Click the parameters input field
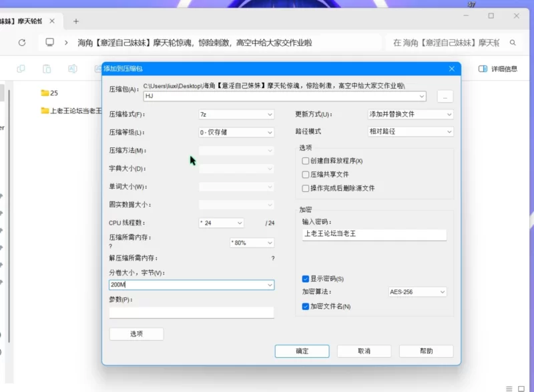Viewport: 534px width, 392px height. click(x=192, y=313)
